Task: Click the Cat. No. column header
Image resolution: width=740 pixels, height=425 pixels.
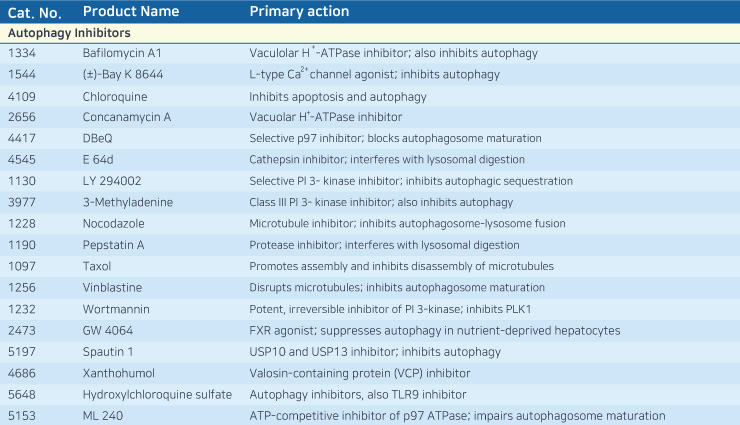Action: click(x=34, y=12)
